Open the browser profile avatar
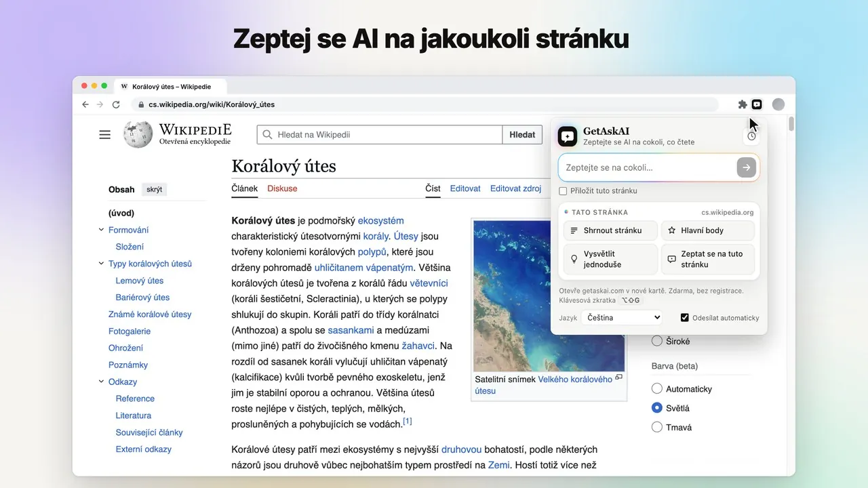 point(778,104)
